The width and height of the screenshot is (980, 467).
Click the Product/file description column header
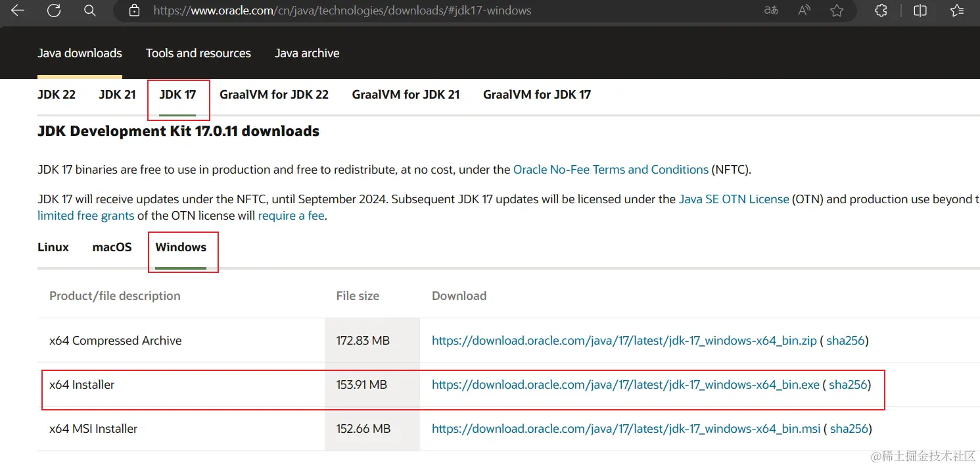click(x=114, y=296)
